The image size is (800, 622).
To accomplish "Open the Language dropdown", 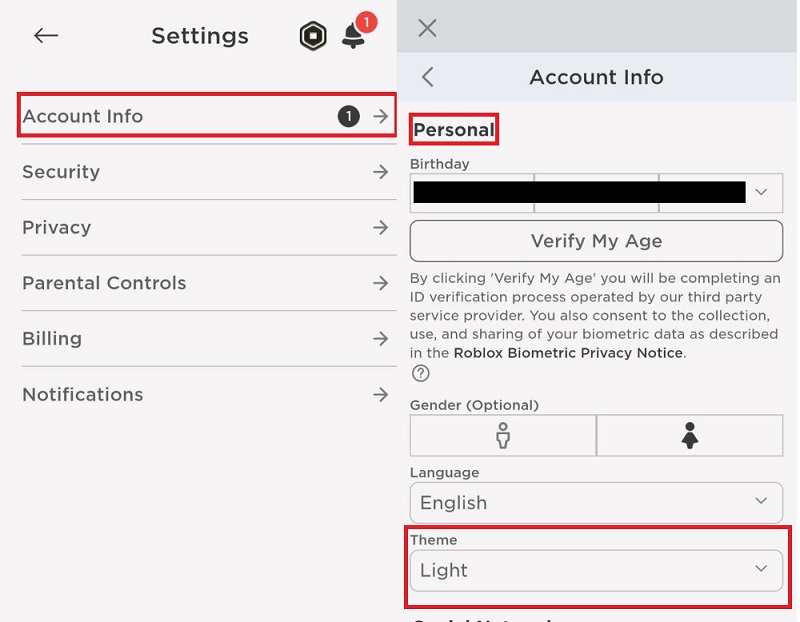I will point(596,503).
